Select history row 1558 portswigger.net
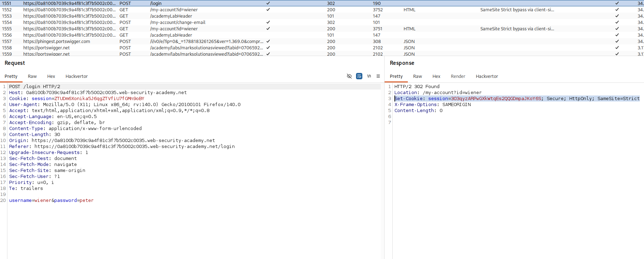The image size is (644, 259). click(322, 48)
